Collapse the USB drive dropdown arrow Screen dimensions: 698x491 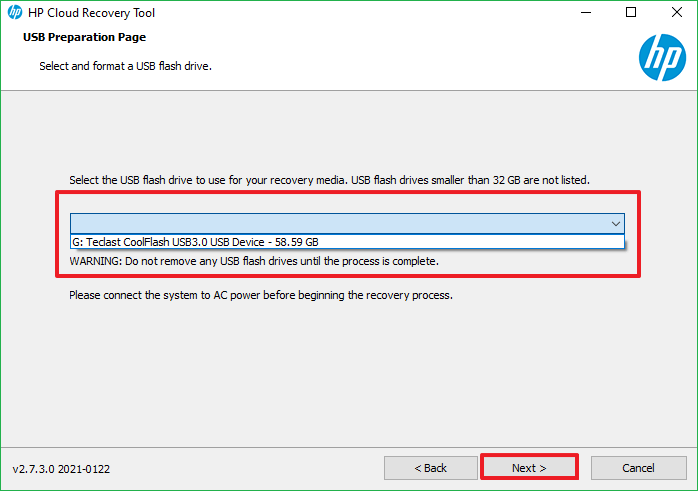click(x=616, y=223)
